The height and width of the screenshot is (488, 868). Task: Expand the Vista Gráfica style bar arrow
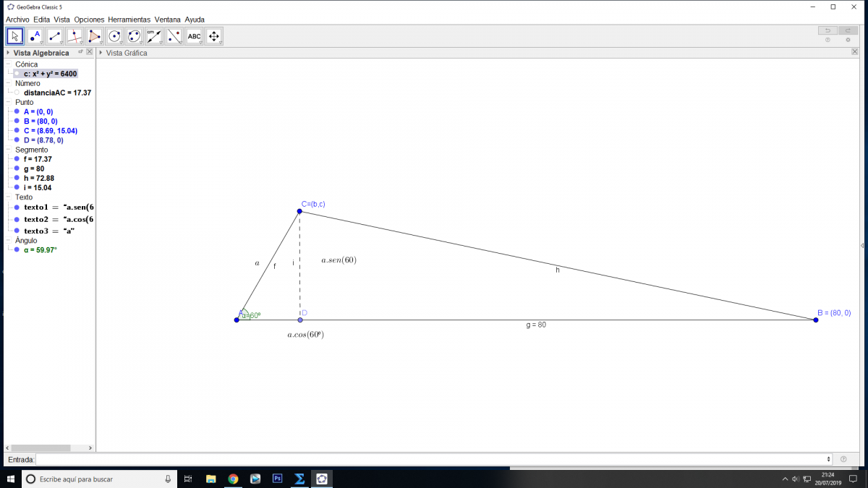tap(101, 53)
